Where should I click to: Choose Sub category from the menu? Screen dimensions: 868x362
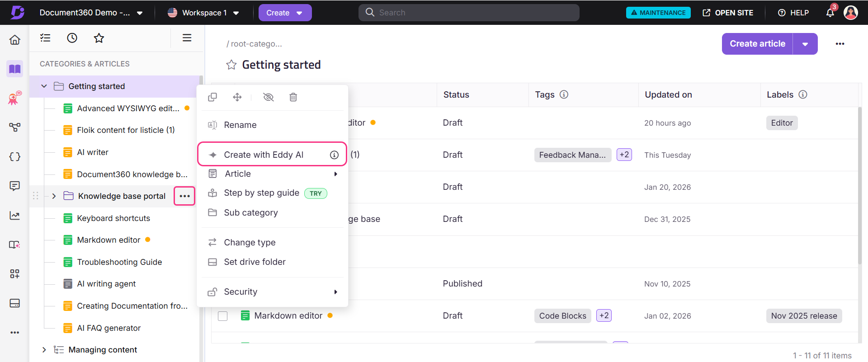pyautogui.click(x=273, y=212)
